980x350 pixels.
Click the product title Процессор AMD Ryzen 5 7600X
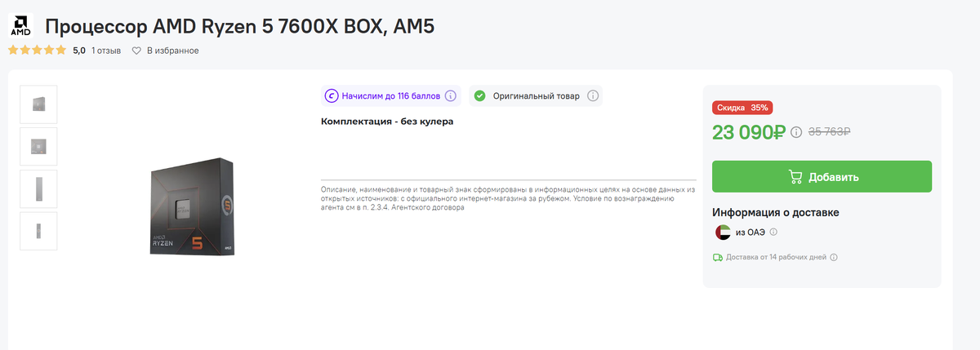coord(239,27)
